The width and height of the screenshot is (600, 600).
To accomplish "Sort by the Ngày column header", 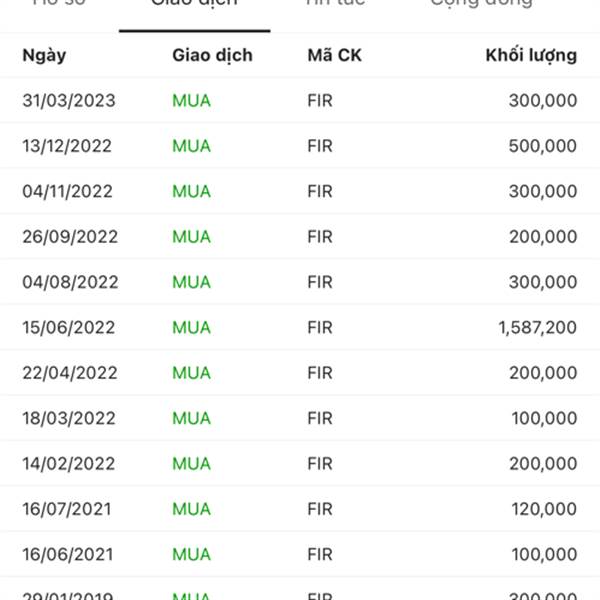I will coord(44,55).
